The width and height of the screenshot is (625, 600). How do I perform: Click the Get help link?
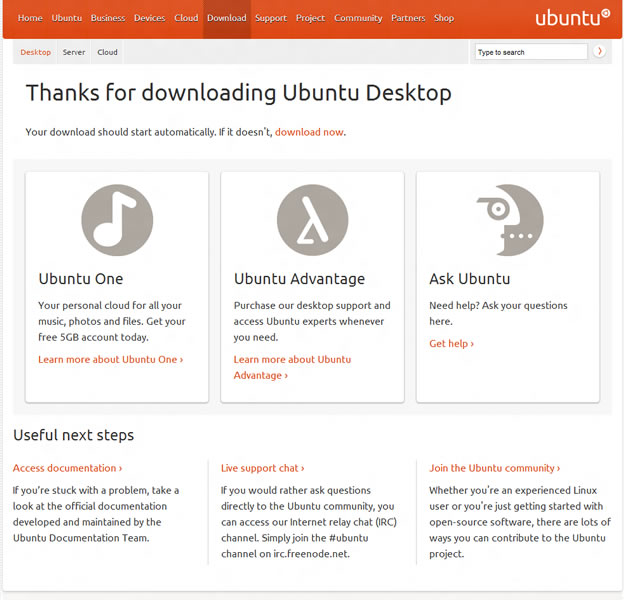[x=451, y=343]
